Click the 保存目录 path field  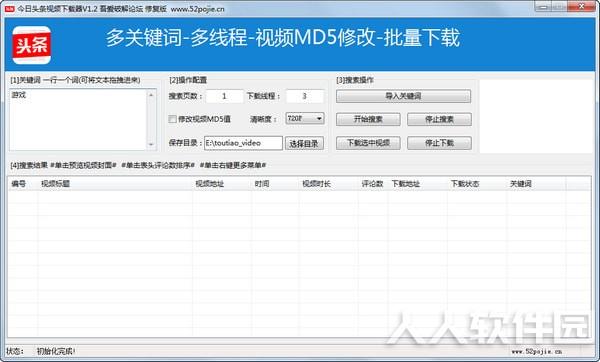243,143
